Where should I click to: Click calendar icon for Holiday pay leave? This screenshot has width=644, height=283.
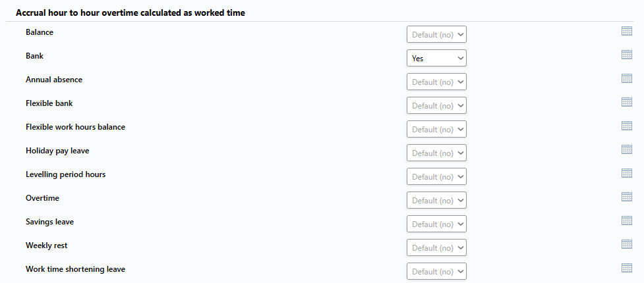(627, 149)
